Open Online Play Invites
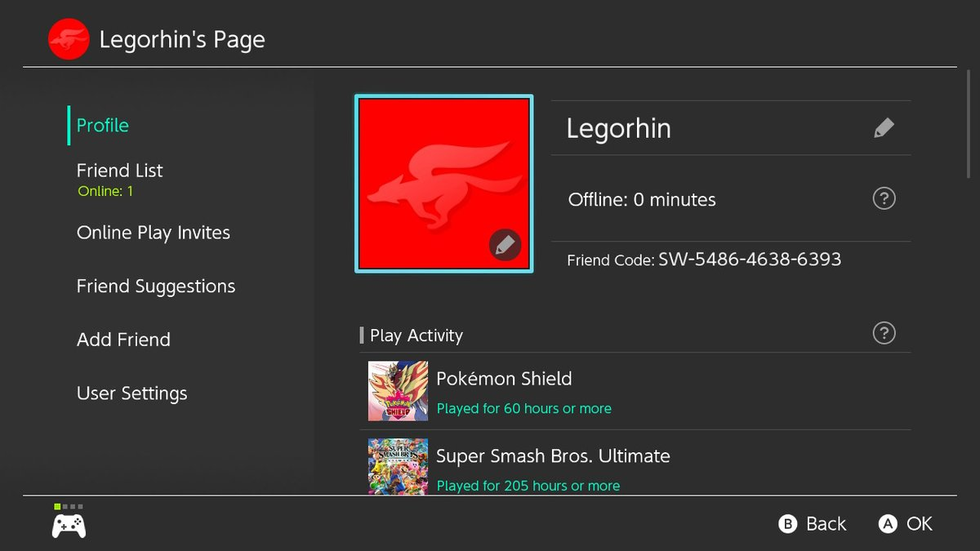Viewport: 980px width, 551px height. pyautogui.click(x=154, y=233)
